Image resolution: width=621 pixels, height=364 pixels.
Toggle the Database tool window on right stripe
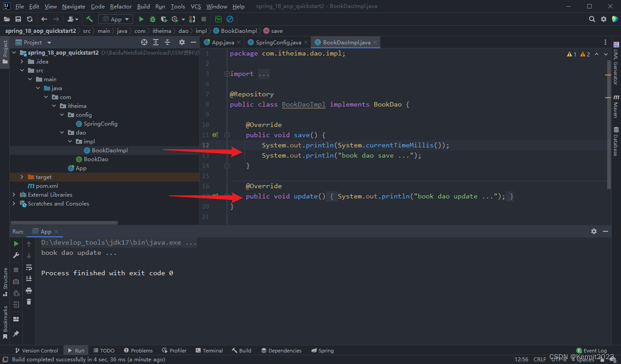616,142
